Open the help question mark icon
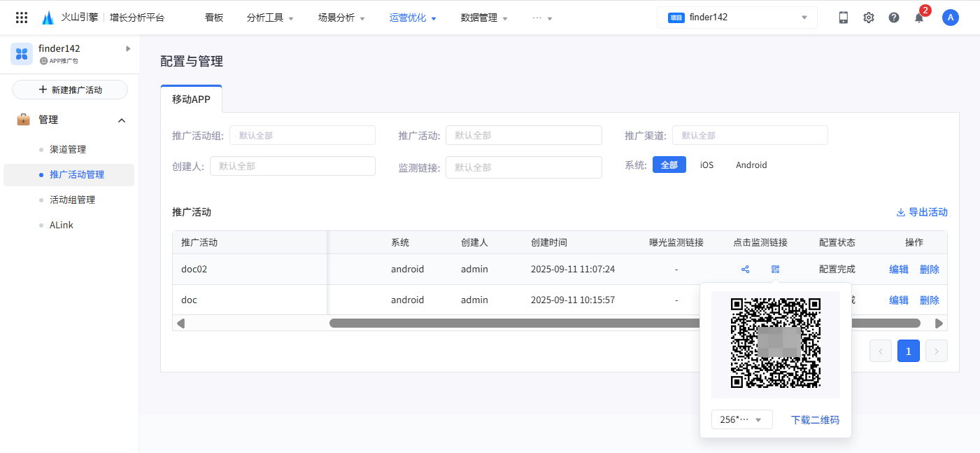This screenshot has height=453, width=980. pos(894,18)
